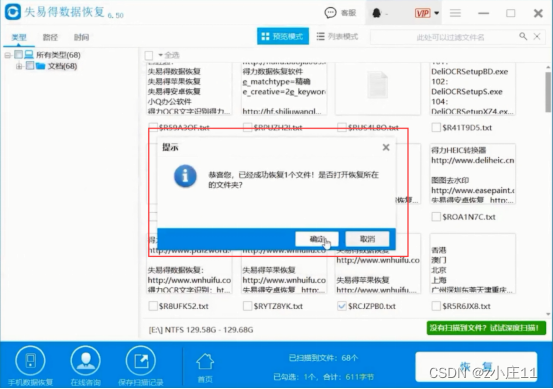Switch to the 类型 tab
This screenshot has width=553, height=389.
[19, 37]
